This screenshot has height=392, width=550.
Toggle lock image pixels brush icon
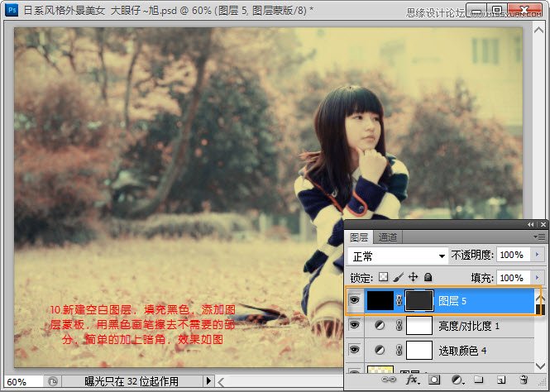[x=398, y=277]
